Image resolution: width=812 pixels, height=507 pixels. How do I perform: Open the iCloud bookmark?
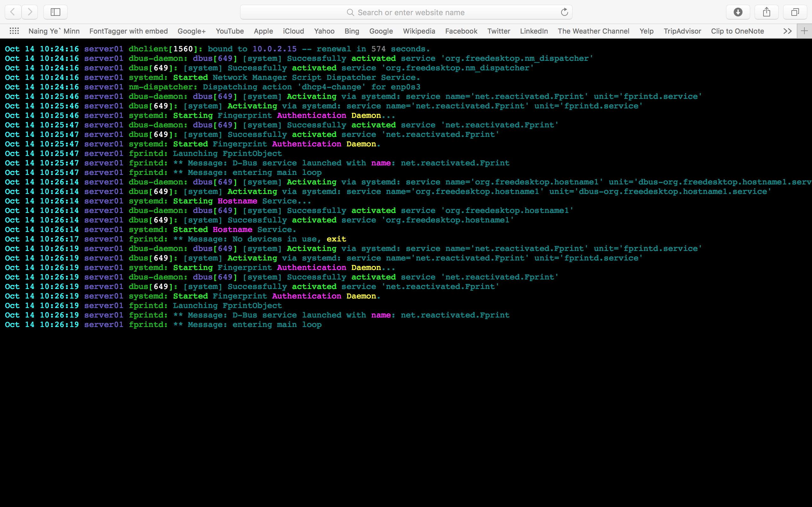(x=293, y=31)
